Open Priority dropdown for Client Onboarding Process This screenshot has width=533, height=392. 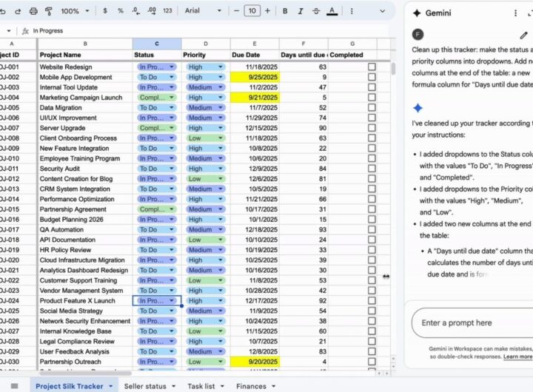point(221,138)
